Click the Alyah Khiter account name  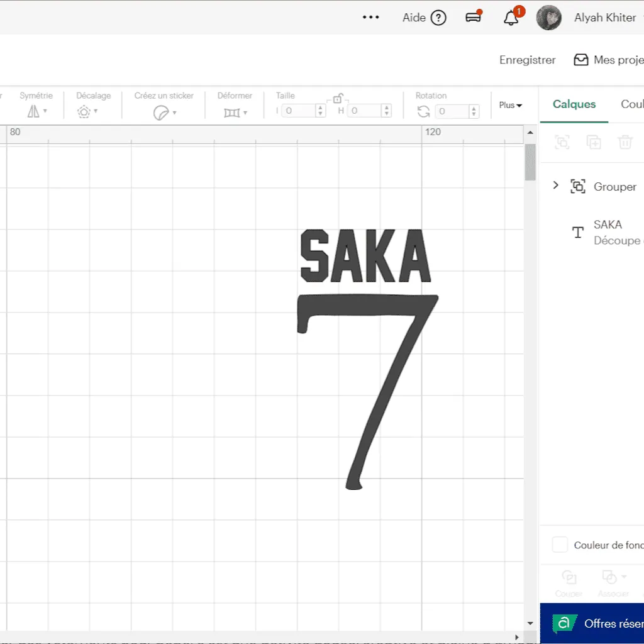(604, 18)
